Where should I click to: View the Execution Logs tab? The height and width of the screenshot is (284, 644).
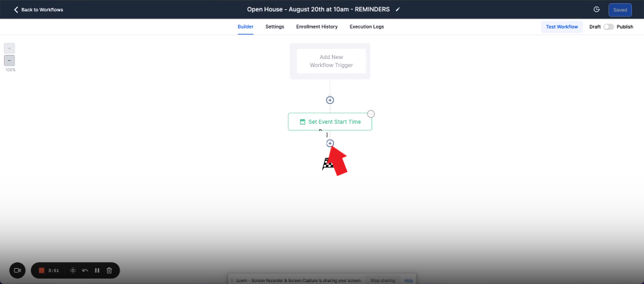pos(367,26)
